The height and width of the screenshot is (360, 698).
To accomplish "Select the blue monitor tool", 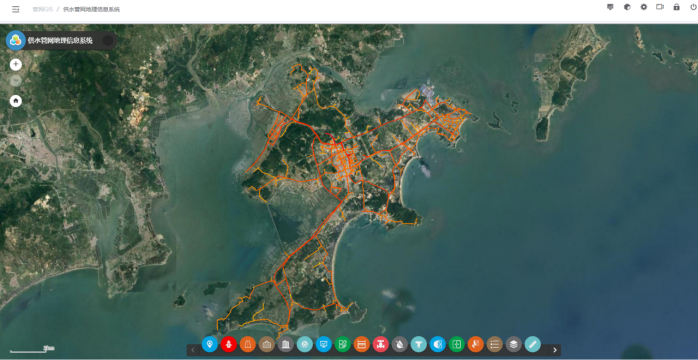I will (x=324, y=344).
